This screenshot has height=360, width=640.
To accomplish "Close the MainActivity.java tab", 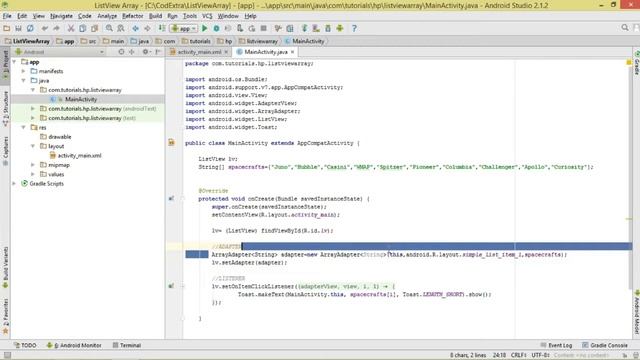I will pos(292,52).
